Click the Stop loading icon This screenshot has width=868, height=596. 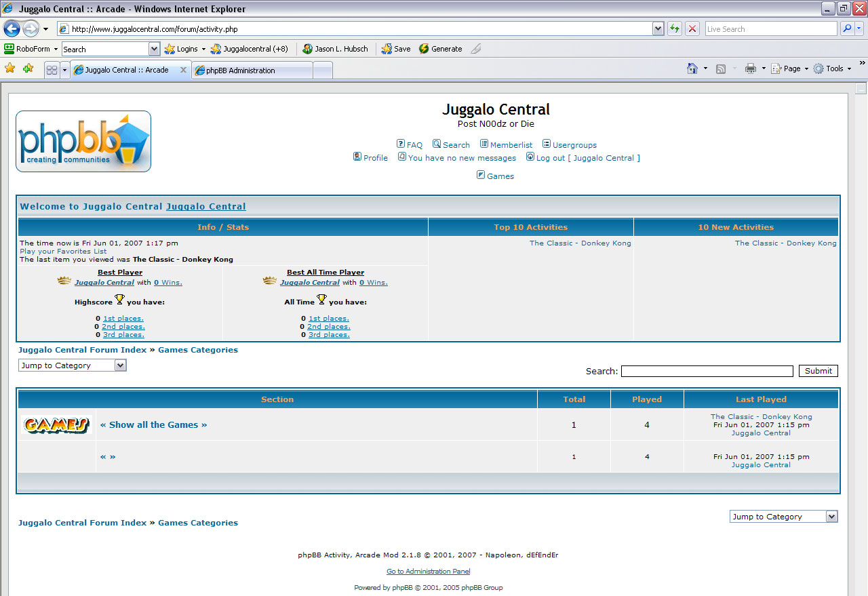point(692,28)
